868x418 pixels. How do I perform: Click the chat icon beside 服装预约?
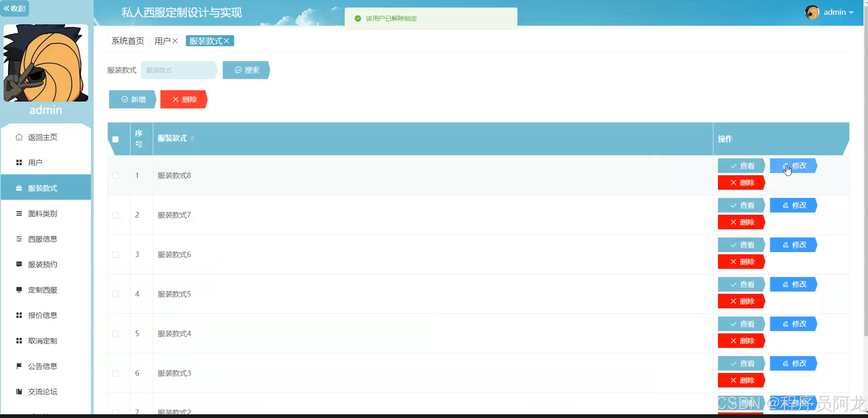tap(19, 264)
